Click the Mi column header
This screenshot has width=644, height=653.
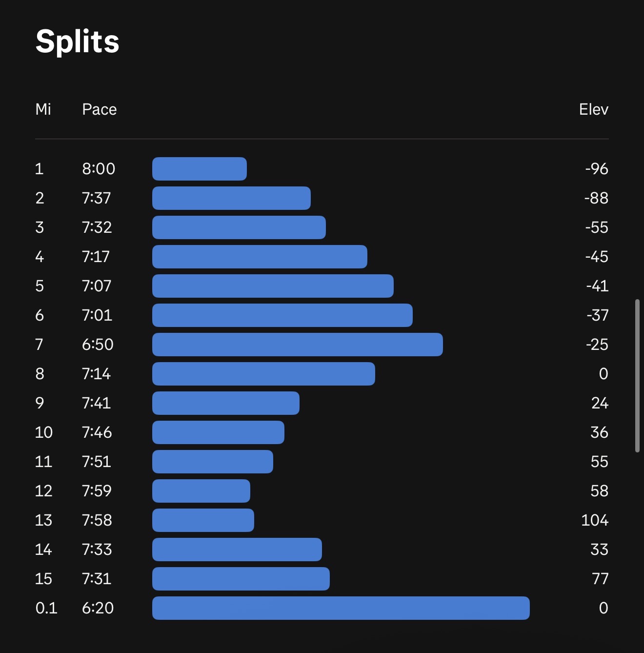point(43,109)
